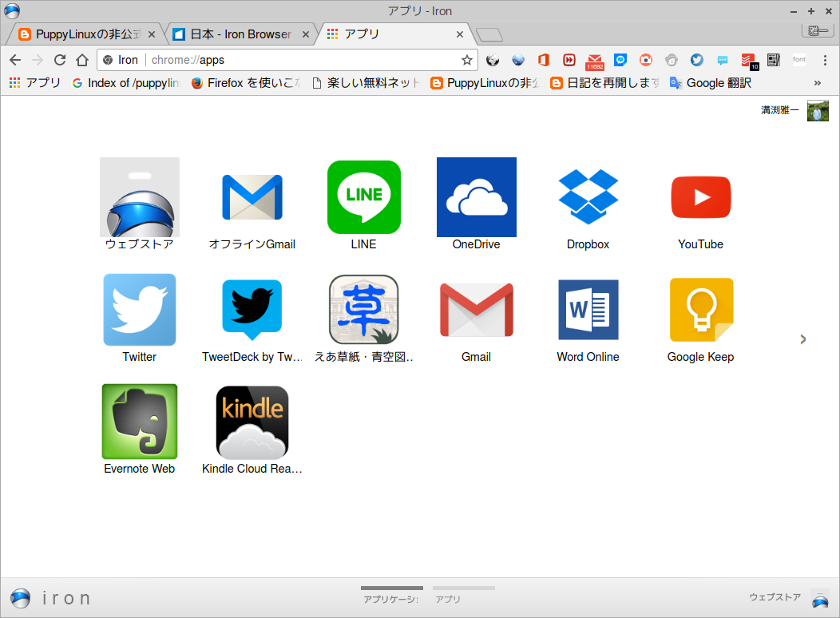Open Index of /puppylinux bookmark
Screen dimensions: 840x618
(x=126, y=83)
